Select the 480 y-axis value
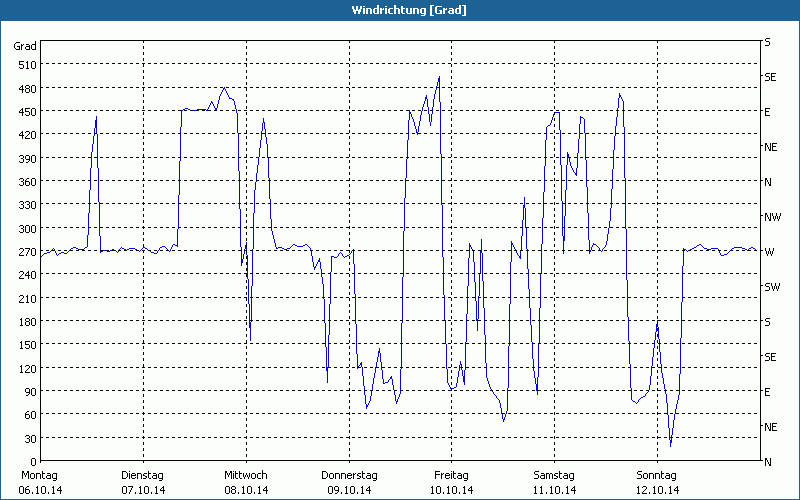Screen dimensions: 800x500 click(28, 89)
